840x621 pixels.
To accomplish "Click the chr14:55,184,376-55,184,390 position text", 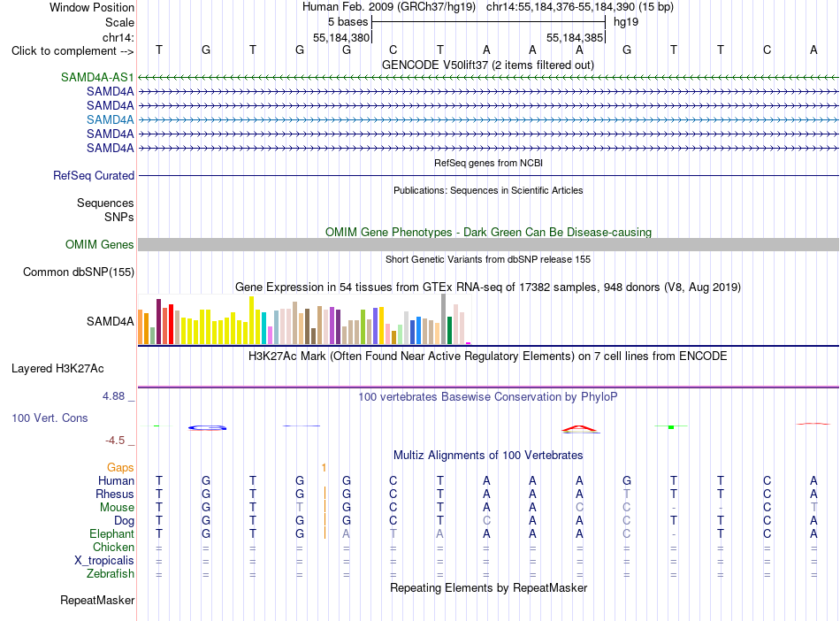I will click(x=580, y=7).
